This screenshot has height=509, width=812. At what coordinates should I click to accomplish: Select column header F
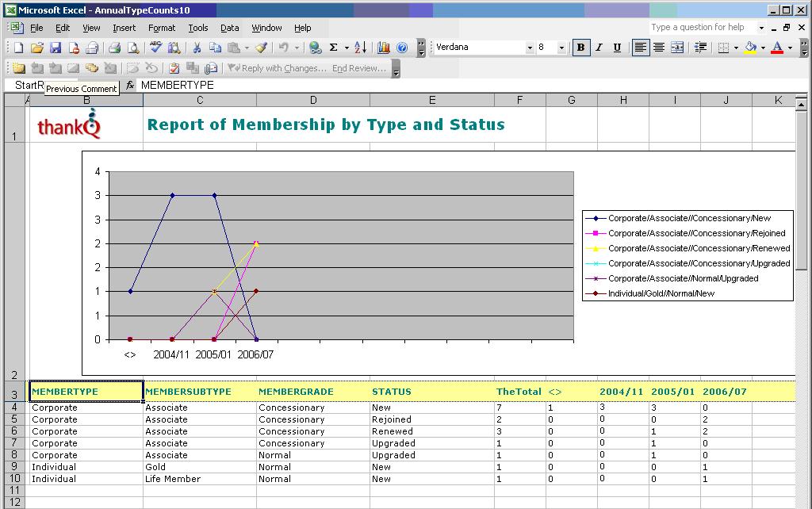click(520, 101)
